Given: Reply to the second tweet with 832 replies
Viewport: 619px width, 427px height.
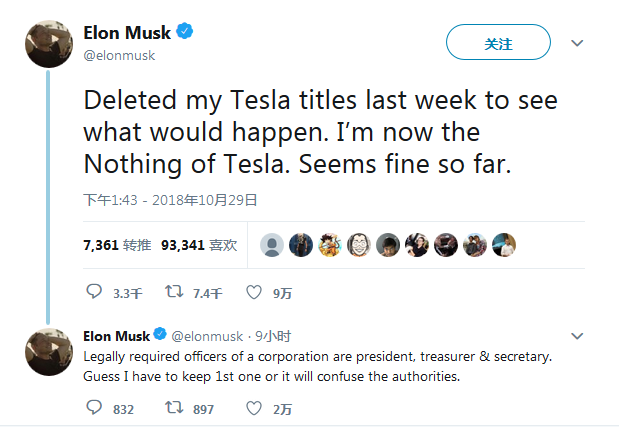Looking at the screenshot, I should point(94,408).
